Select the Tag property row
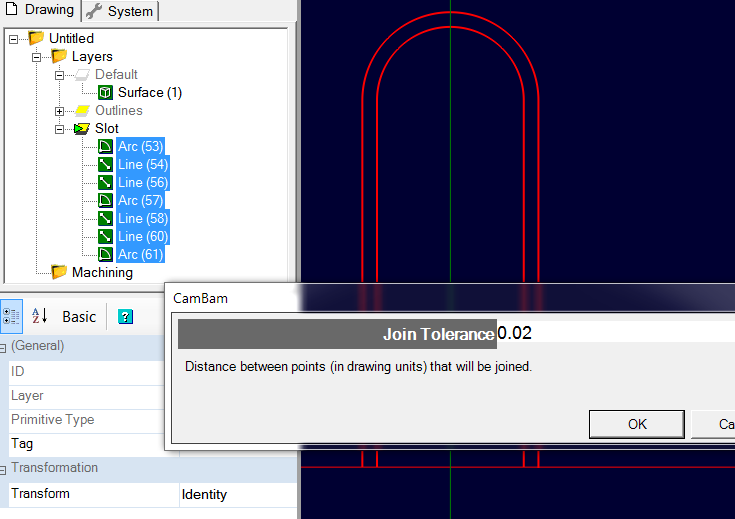Viewport: 735px width, 519px height. point(87,444)
